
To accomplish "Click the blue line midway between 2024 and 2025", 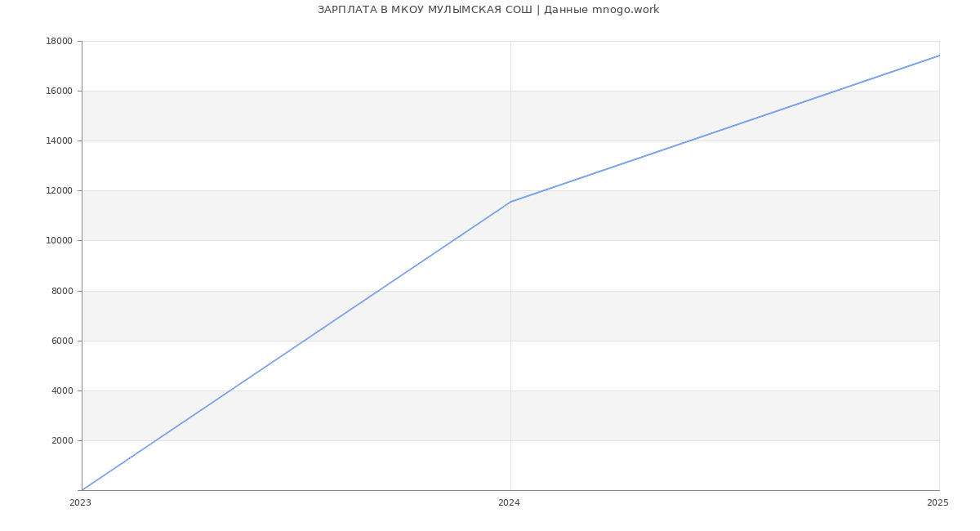I will click(724, 128).
